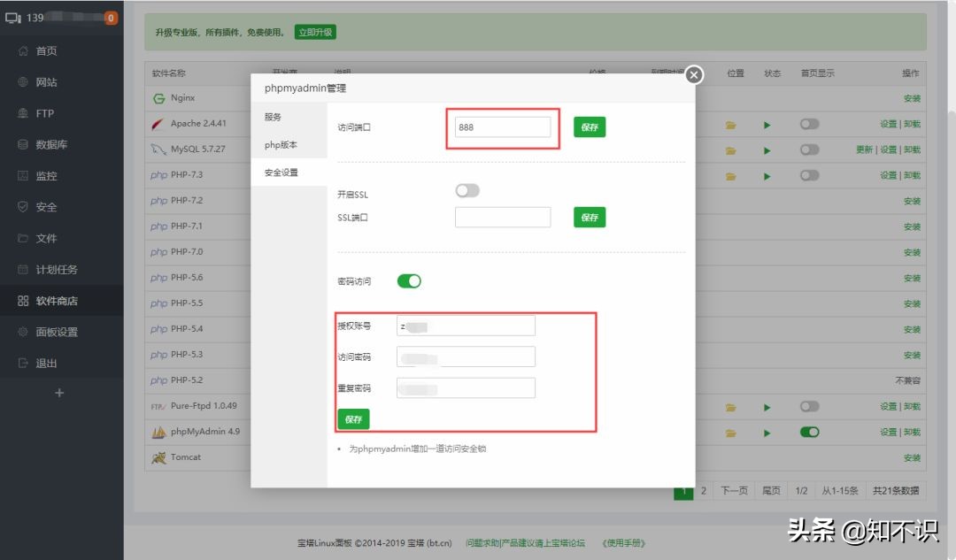Go to 下一页 in pagination
This screenshot has height=560, width=956.
click(735, 490)
